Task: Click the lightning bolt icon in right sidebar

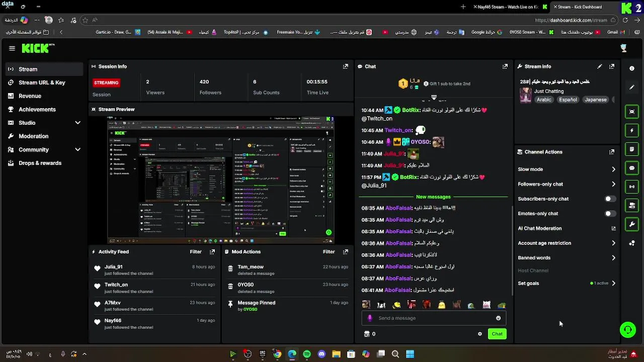Action: (x=632, y=131)
